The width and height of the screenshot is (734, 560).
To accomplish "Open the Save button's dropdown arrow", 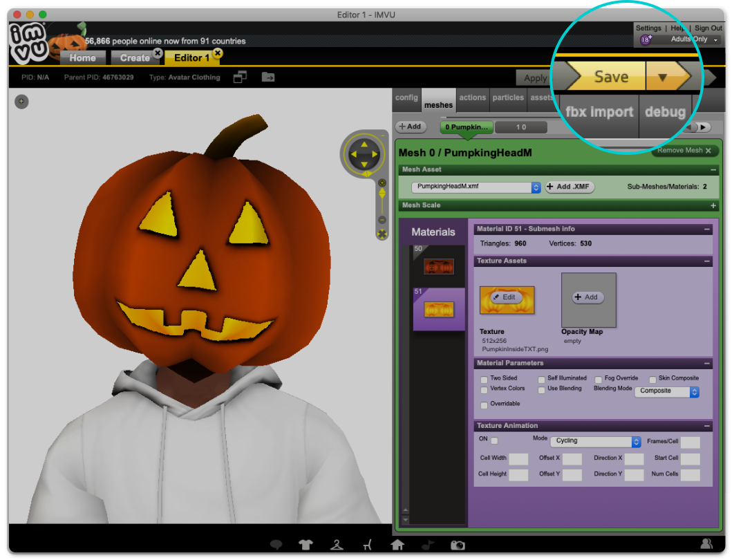I will (662, 77).
